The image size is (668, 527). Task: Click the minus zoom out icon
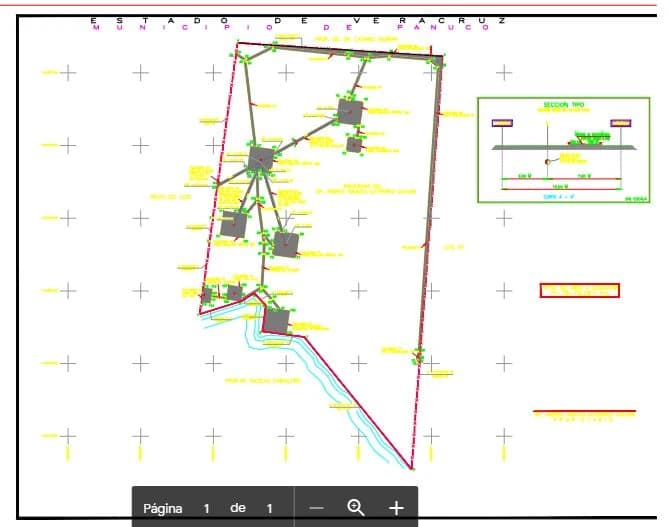pyautogui.click(x=317, y=508)
